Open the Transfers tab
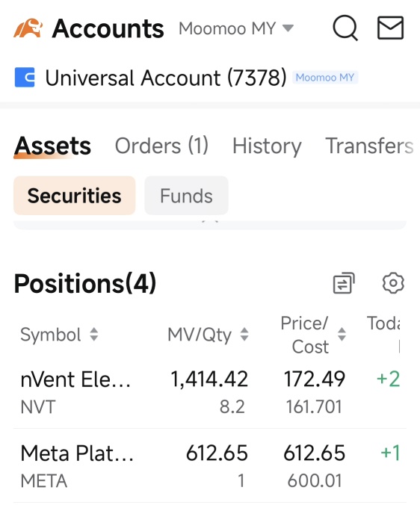 click(369, 146)
